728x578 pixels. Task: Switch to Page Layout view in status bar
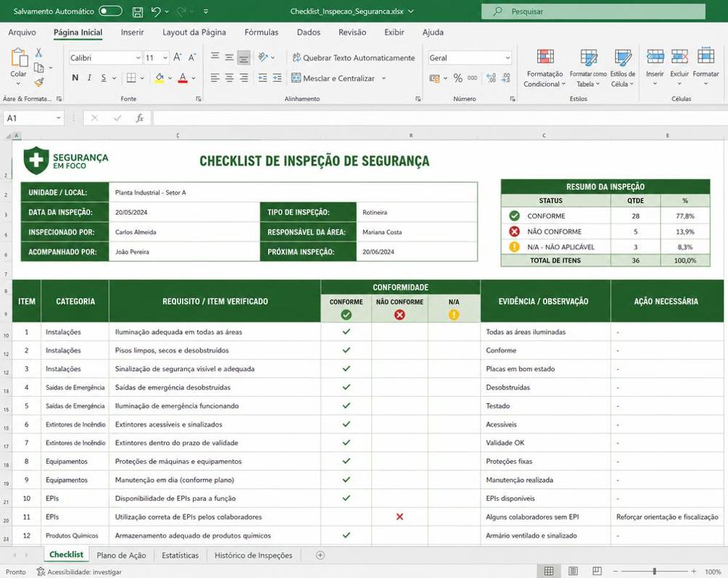click(x=573, y=571)
